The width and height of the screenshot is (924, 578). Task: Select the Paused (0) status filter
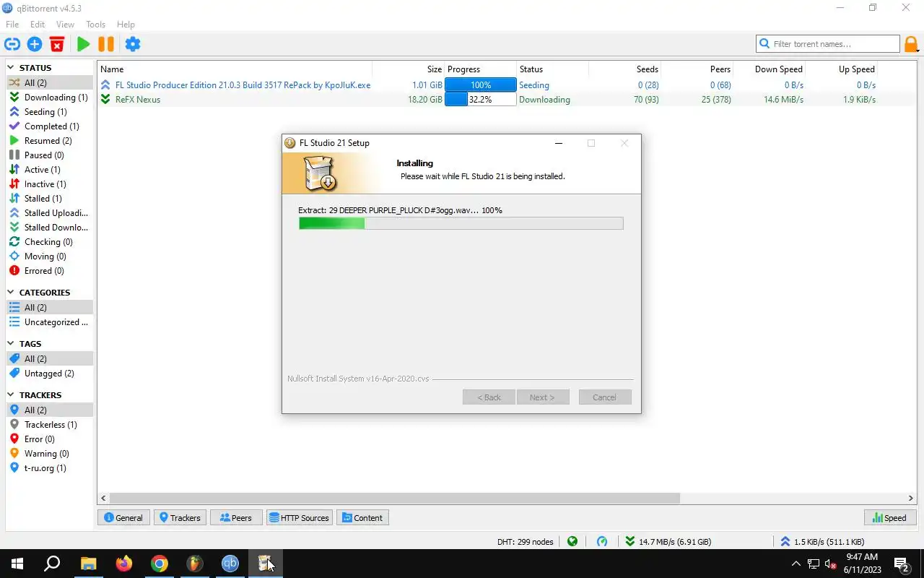point(50,155)
